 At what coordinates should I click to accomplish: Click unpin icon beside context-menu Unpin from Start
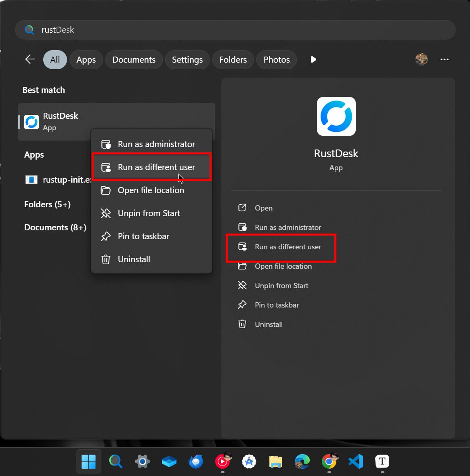pos(106,213)
